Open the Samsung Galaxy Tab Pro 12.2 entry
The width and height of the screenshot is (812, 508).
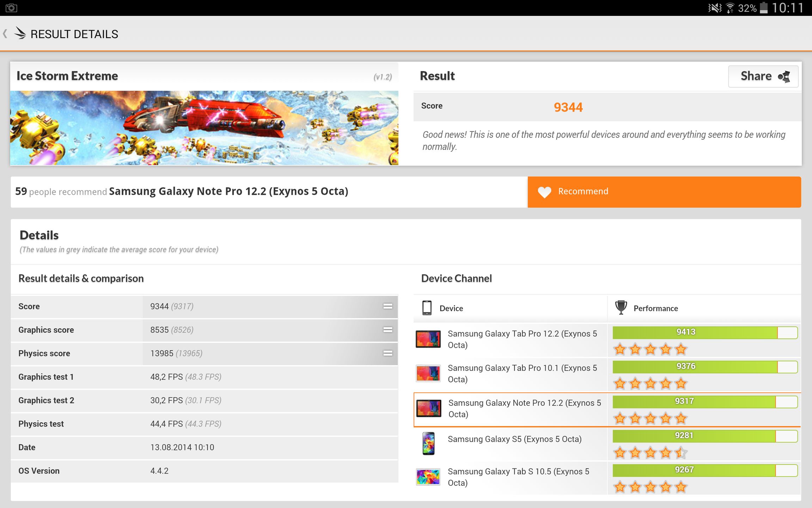[x=522, y=339]
